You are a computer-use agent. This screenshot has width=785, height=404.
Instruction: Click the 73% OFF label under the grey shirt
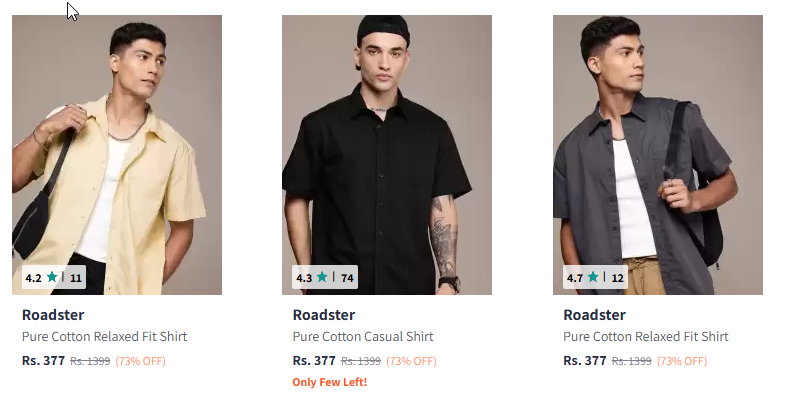(x=682, y=361)
